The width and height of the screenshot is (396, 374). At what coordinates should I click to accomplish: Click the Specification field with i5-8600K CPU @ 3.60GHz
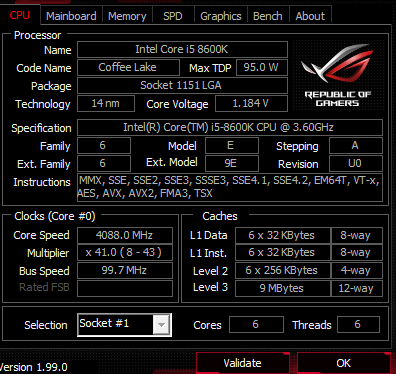point(230,127)
